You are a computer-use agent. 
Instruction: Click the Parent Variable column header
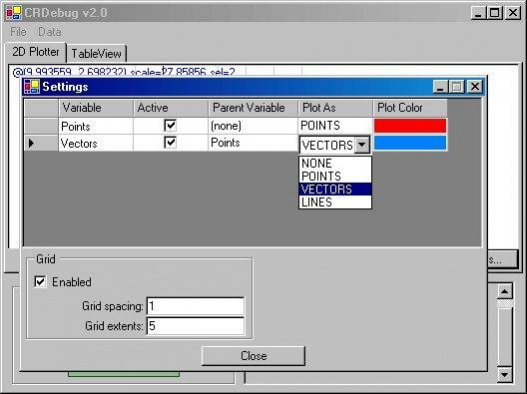pyautogui.click(x=253, y=108)
